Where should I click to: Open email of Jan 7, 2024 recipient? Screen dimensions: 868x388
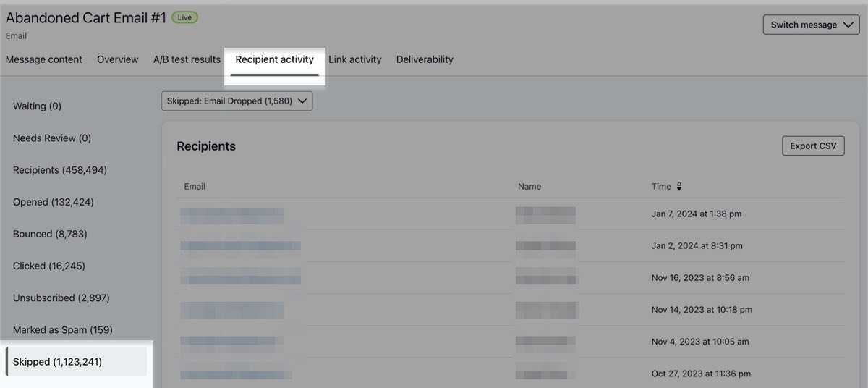coord(231,214)
